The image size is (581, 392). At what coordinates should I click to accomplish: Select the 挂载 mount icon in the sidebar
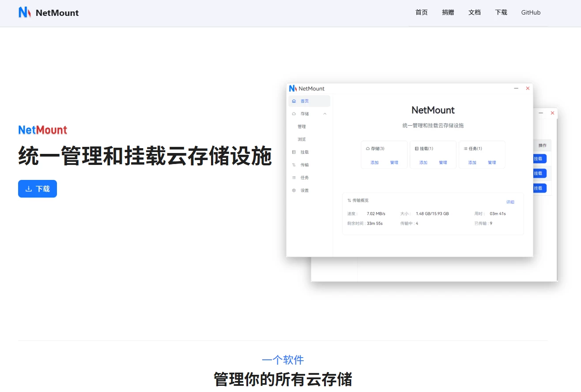[x=294, y=152]
